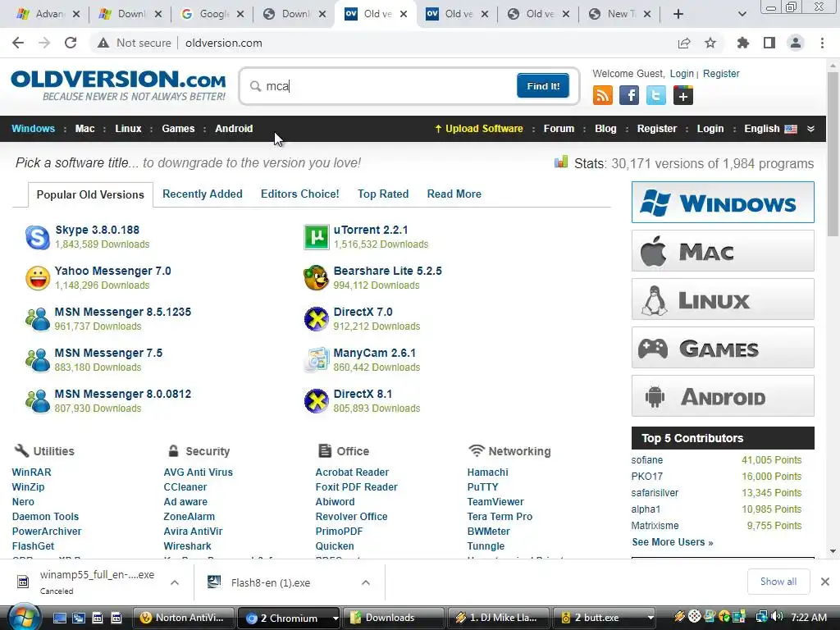Expand Flash8-en download options chevron
Screen dimensions: 840x630
(x=366, y=582)
